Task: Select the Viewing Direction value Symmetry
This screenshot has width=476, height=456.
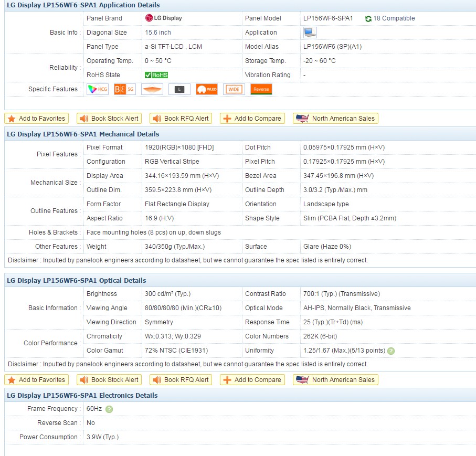Action: coord(159,322)
